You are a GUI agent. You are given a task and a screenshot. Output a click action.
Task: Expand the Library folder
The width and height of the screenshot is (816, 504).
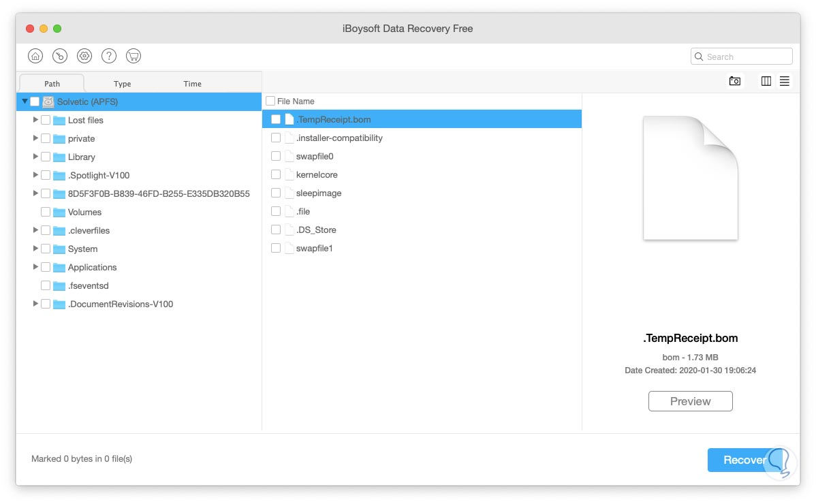click(35, 157)
